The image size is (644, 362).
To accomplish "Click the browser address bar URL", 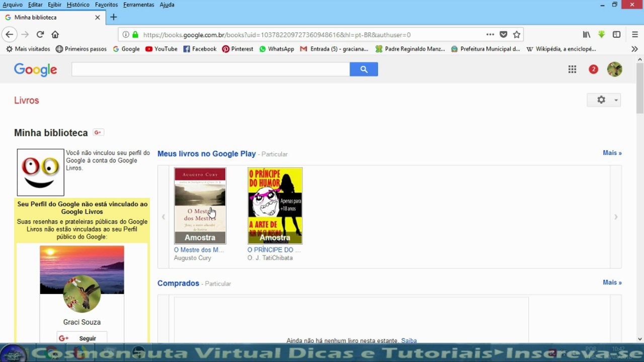I will tap(277, 35).
